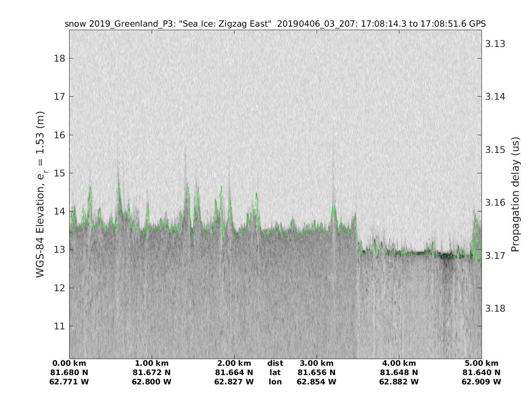Click the 5.00 km distance label
This screenshot has height=399, width=532.
[481, 363]
